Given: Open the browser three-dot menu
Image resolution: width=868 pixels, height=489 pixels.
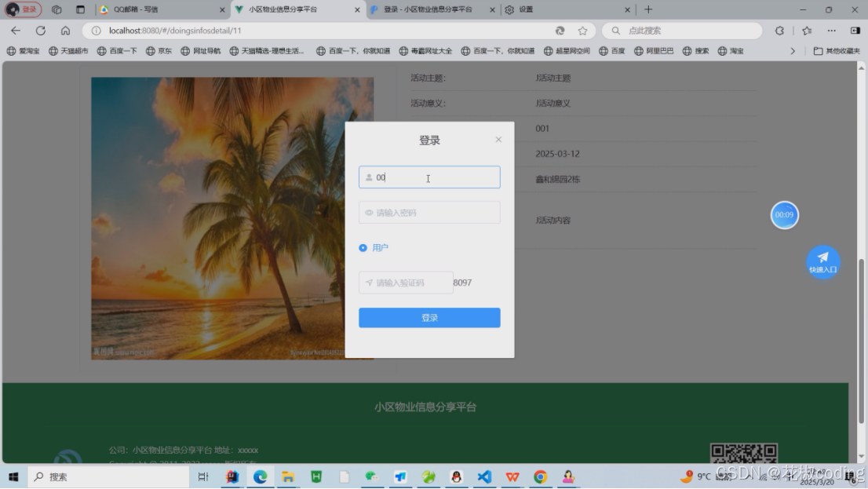Looking at the screenshot, I should coord(831,30).
